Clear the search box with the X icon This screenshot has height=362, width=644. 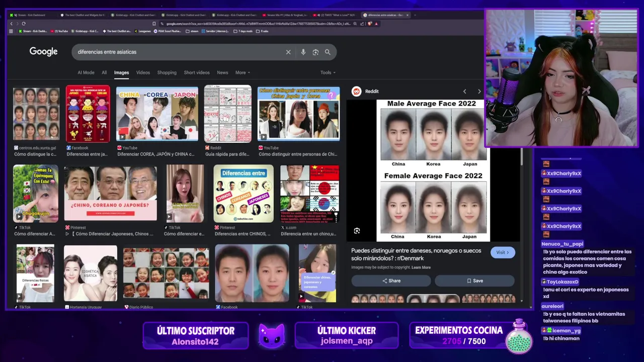pyautogui.click(x=288, y=52)
